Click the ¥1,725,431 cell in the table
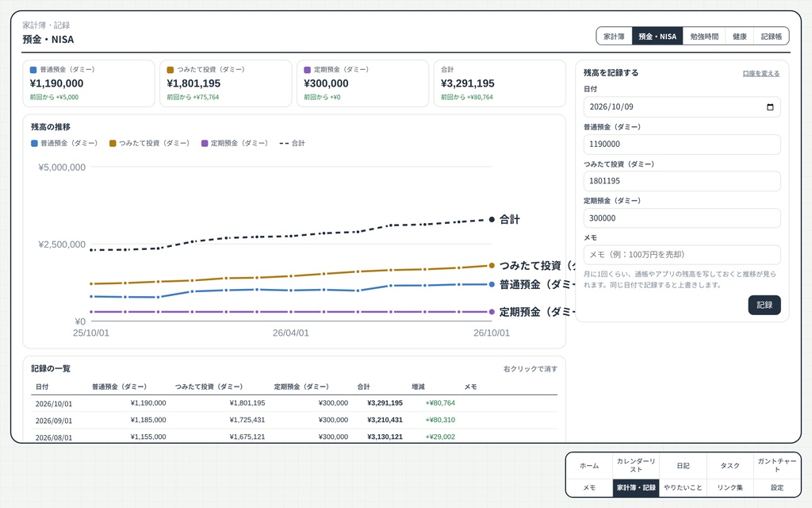812x508 pixels. (247, 420)
